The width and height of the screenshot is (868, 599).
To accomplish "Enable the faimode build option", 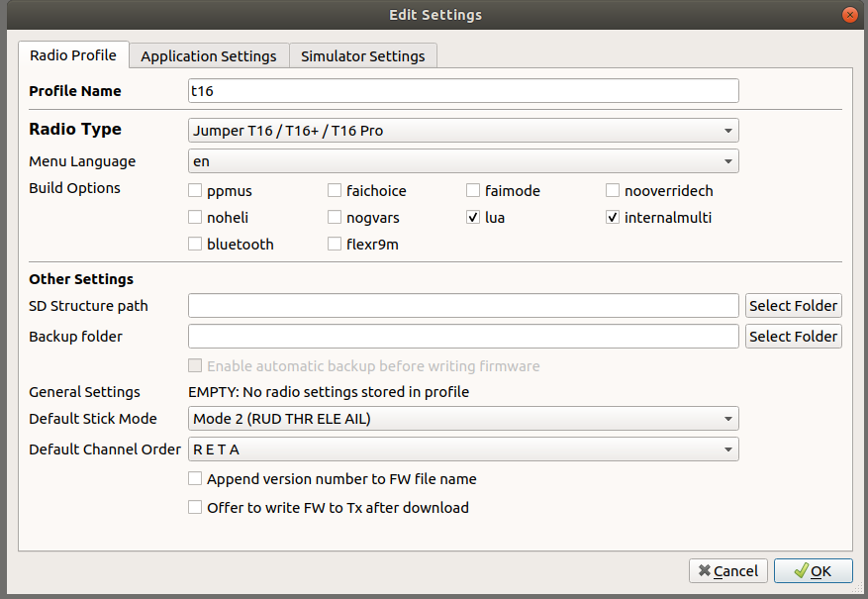I will pyautogui.click(x=472, y=190).
